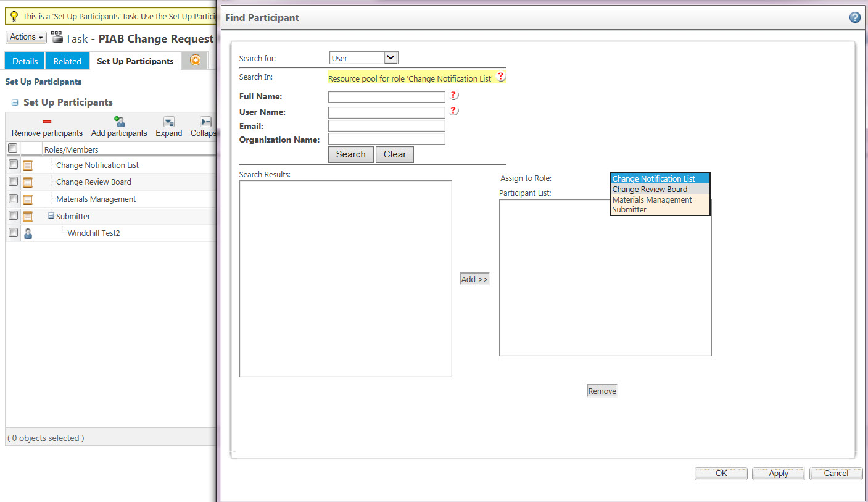Screen dimensions: 868x502
Task: Select Submitter in Assign to Role list
Action: coord(659,210)
